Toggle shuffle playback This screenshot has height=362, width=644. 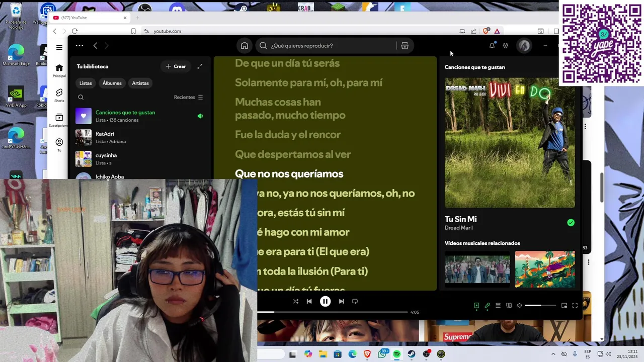tap(295, 301)
